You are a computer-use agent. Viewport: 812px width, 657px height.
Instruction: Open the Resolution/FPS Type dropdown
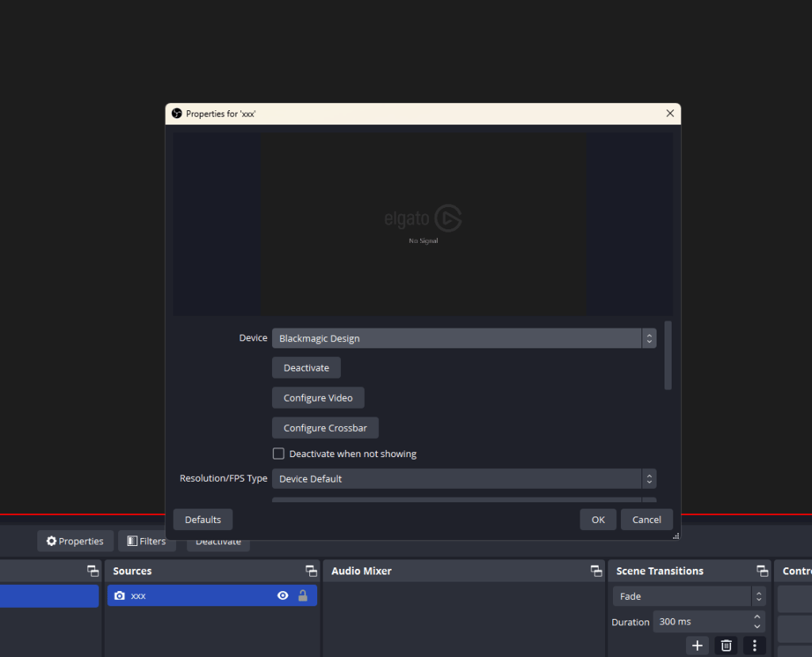[464, 478]
